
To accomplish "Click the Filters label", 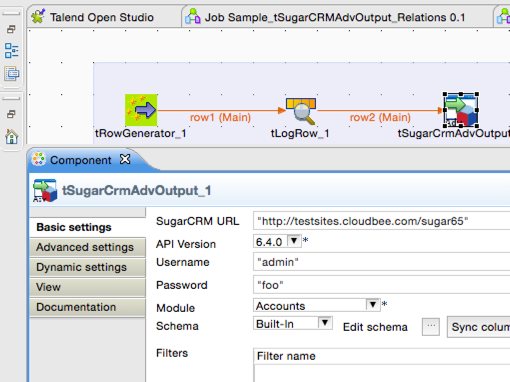I will coord(172,353).
